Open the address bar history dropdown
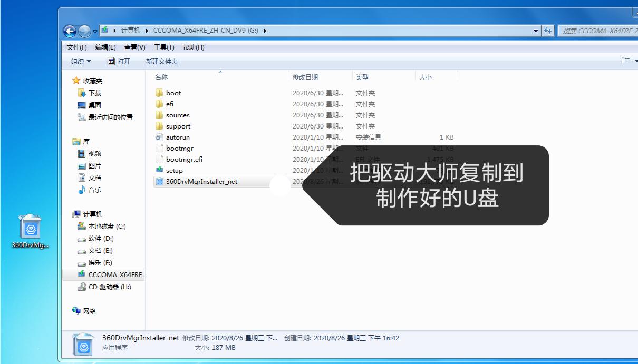Image resolution: width=638 pixels, height=364 pixels. pyautogui.click(x=536, y=31)
